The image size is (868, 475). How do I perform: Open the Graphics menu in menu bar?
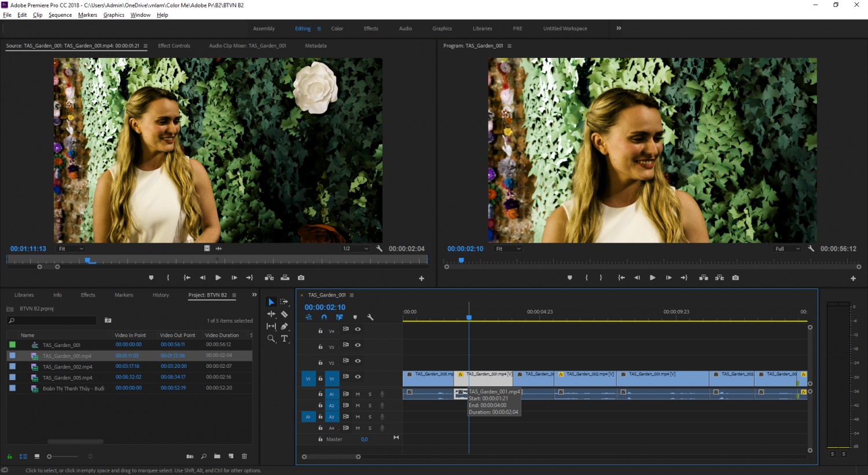pos(114,15)
